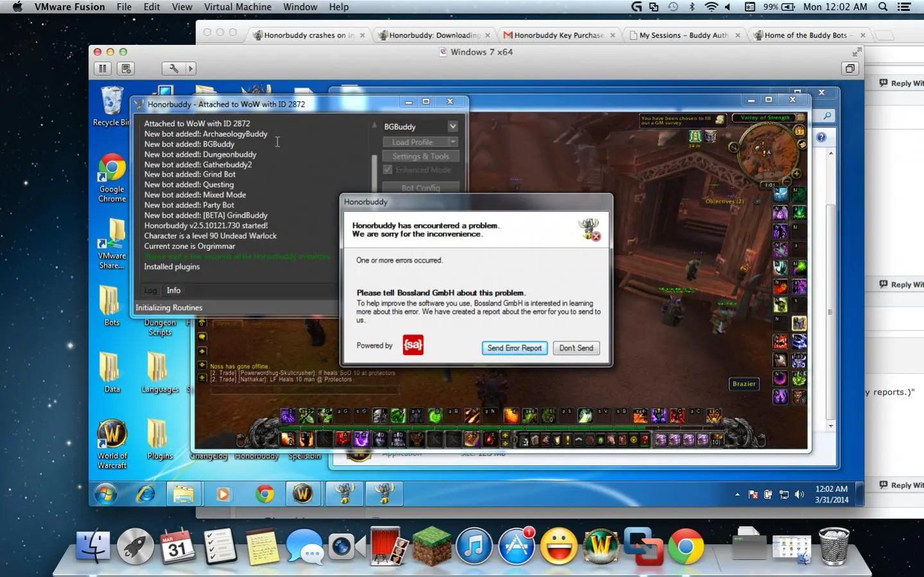The height and width of the screenshot is (577, 924).
Task: Open Spotlight search in Mac menu bar
Action: point(883,7)
